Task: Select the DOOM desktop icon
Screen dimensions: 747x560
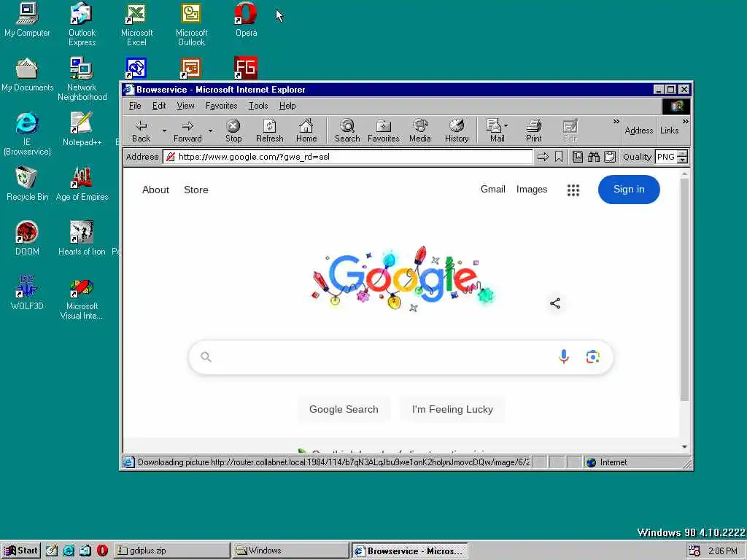Action: [x=27, y=238]
